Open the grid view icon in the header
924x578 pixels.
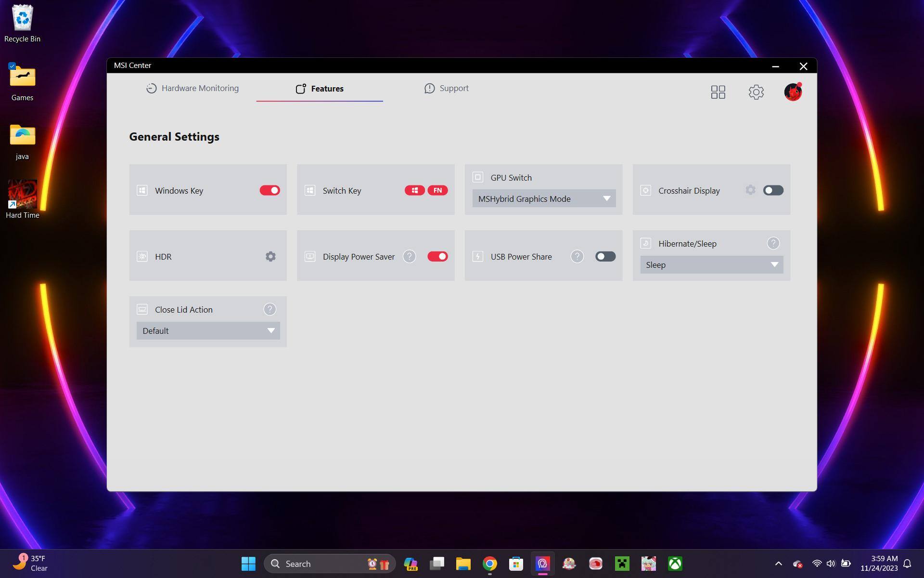pos(718,92)
